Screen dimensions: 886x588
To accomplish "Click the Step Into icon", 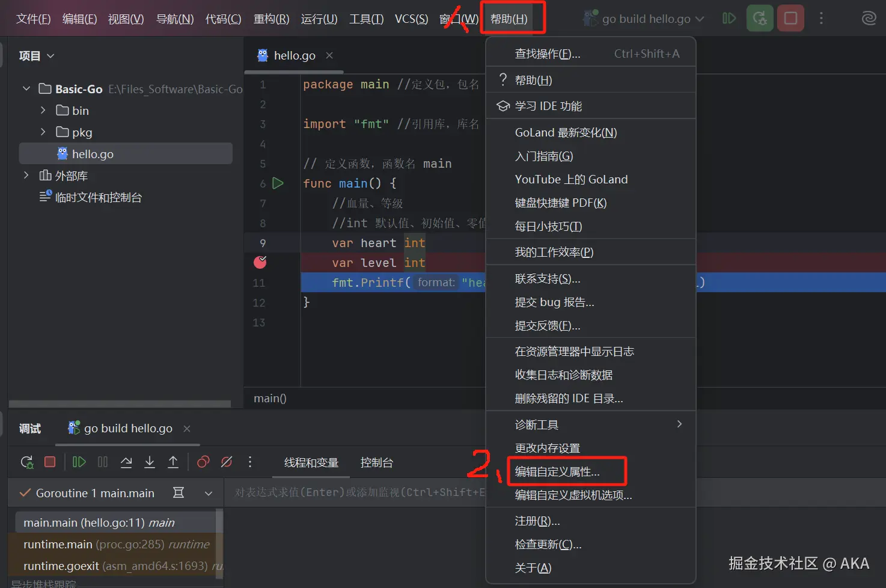I will pos(150,462).
